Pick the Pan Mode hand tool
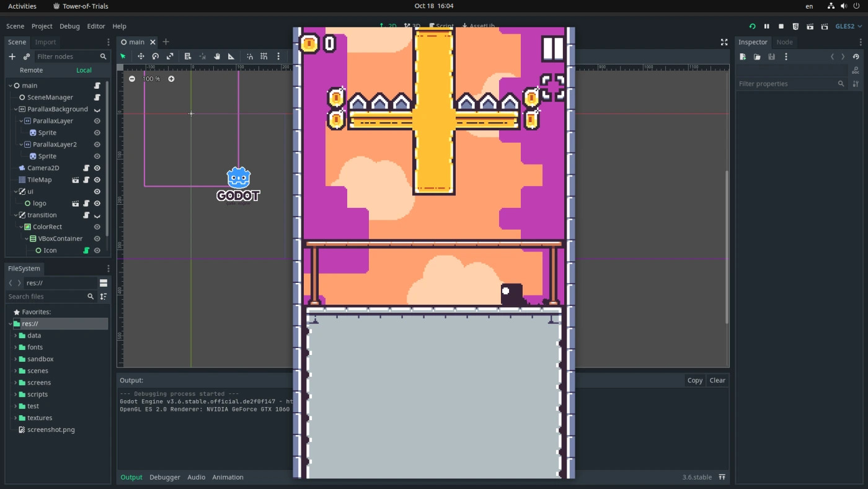 pos(217,56)
